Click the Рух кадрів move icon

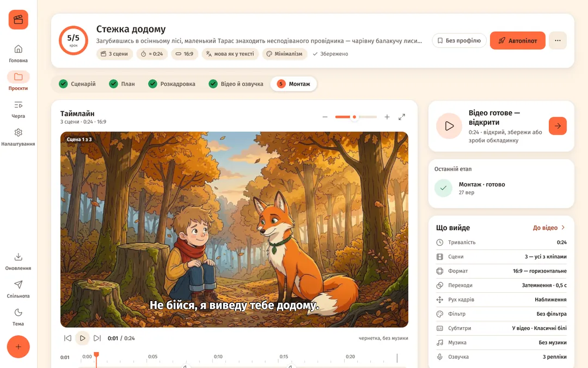pos(440,299)
